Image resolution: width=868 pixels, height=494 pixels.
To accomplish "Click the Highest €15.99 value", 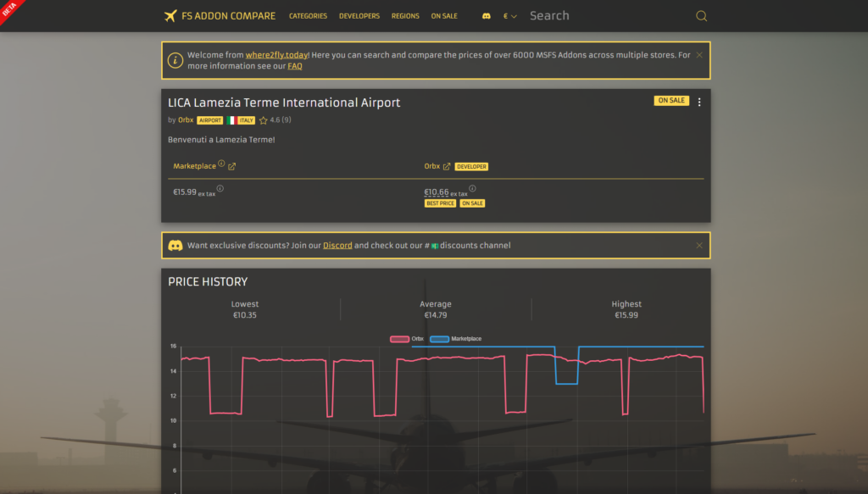I will pyautogui.click(x=626, y=315).
